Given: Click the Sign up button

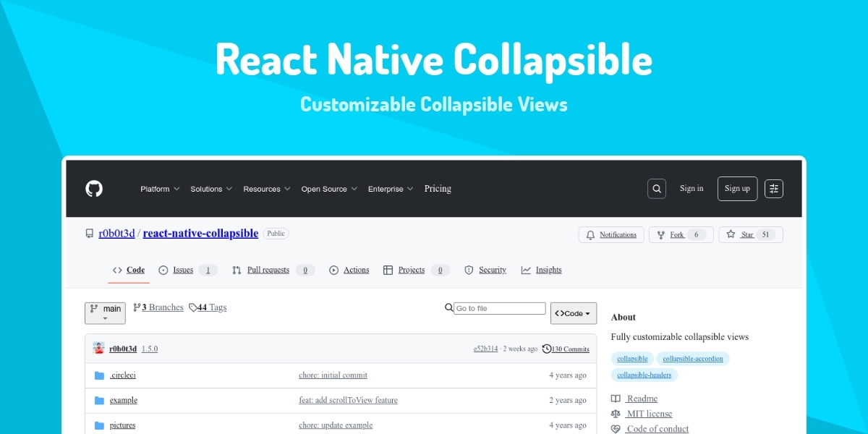Looking at the screenshot, I should point(737,188).
